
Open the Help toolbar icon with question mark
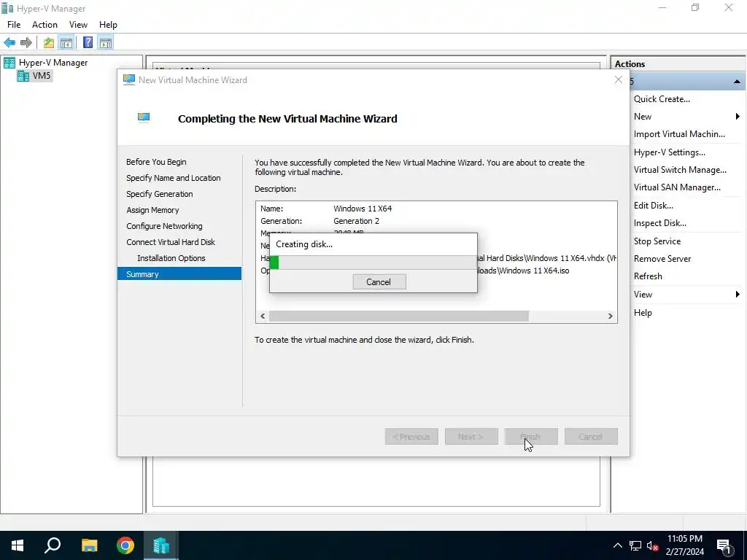88,42
